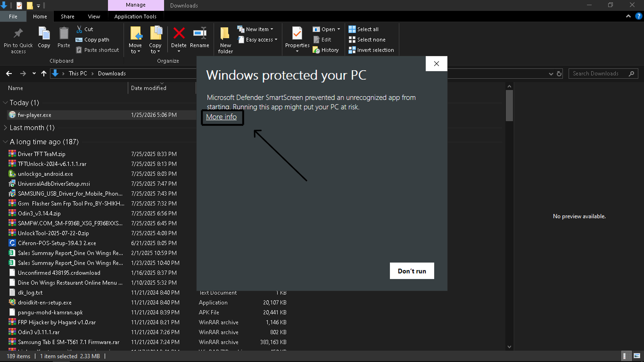Screen dimensions: 644x362
Task: Switch to the Application Tools tab
Action: tap(135, 16)
